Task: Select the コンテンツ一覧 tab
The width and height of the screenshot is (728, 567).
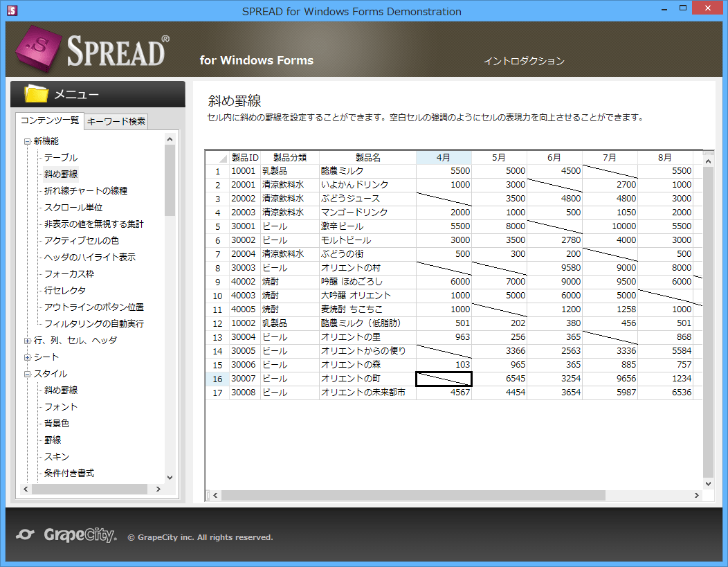Action: point(49,120)
